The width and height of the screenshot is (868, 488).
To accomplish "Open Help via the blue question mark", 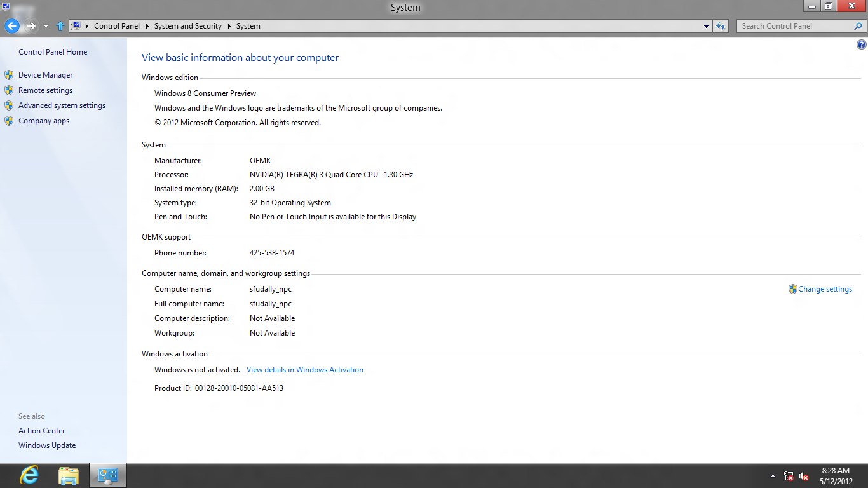I will pos(861,44).
